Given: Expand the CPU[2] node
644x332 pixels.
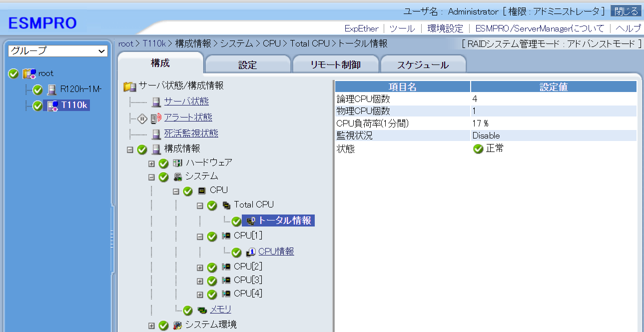Looking at the screenshot, I should pos(200,267).
